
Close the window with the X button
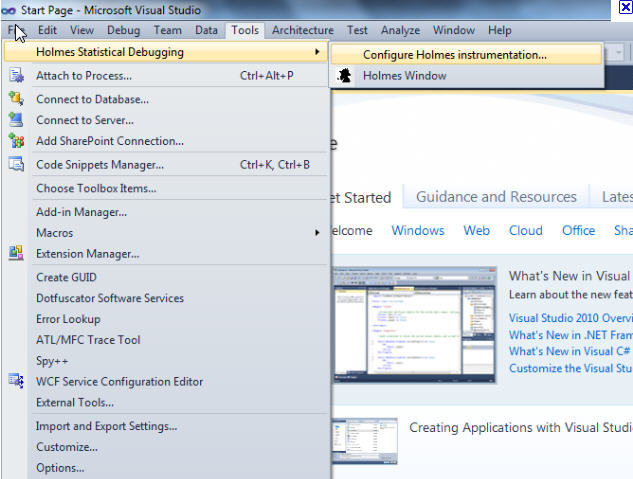(x=626, y=7)
